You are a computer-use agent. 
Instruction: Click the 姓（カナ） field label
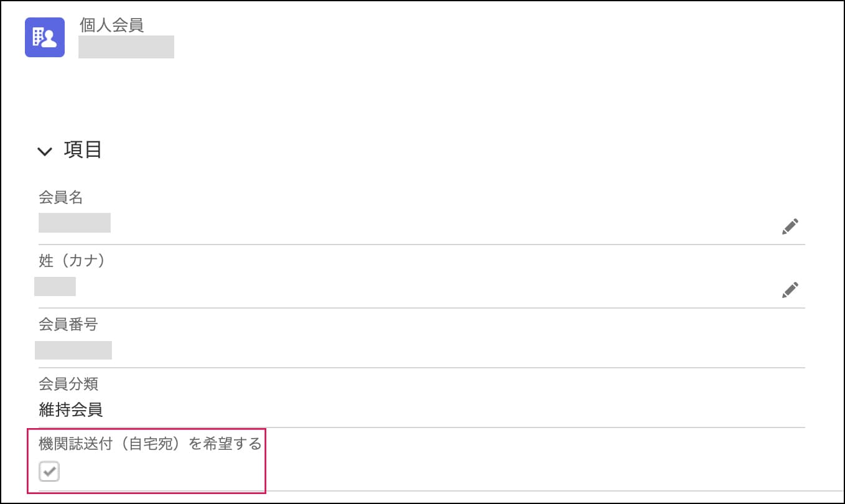72,261
